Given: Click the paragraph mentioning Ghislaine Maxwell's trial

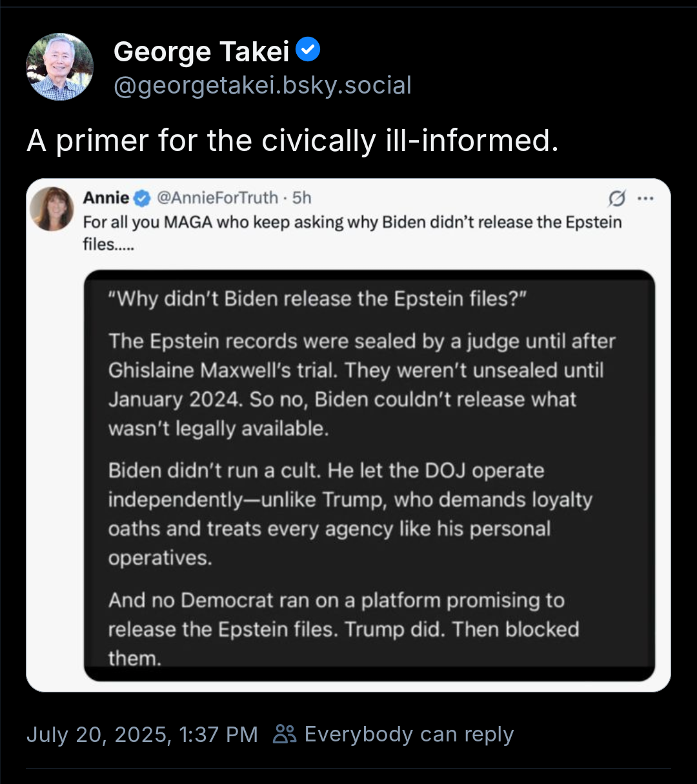Looking at the screenshot, I should click(x=362, y=385).
